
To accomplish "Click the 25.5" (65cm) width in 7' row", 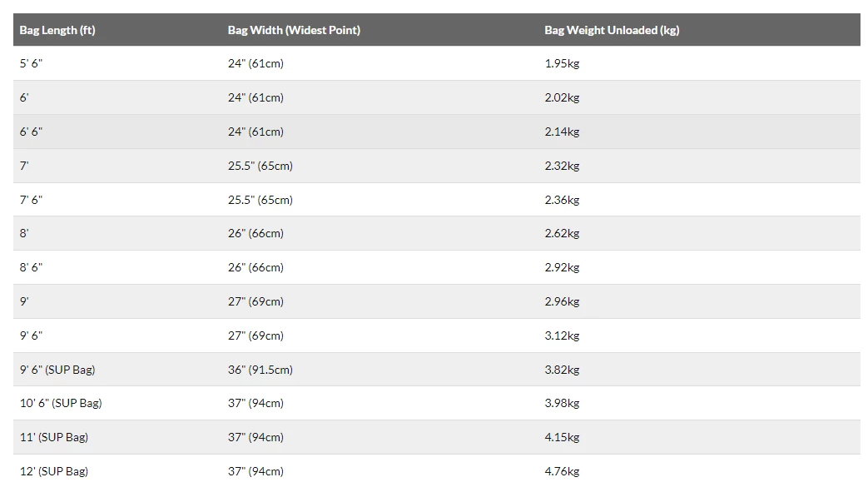I will (x=260, y=166).
